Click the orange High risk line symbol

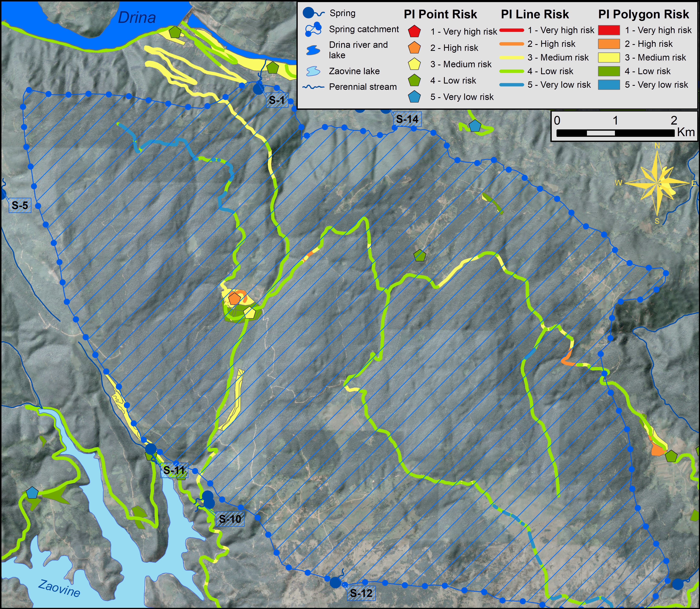pos(512,44)
